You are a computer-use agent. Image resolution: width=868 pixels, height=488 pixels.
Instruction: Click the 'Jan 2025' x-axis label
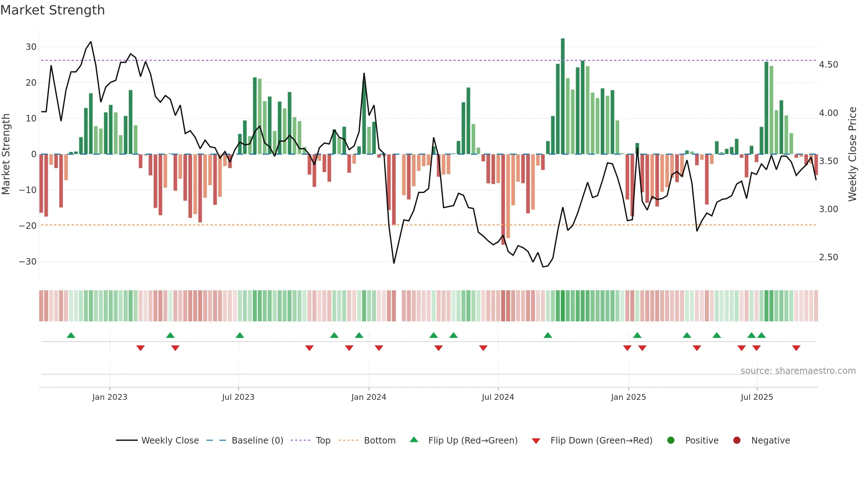coord(629,397)
